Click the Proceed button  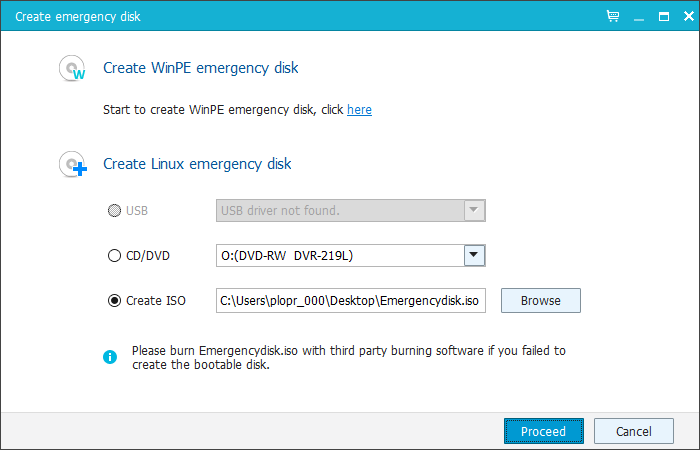coord(544,431)
